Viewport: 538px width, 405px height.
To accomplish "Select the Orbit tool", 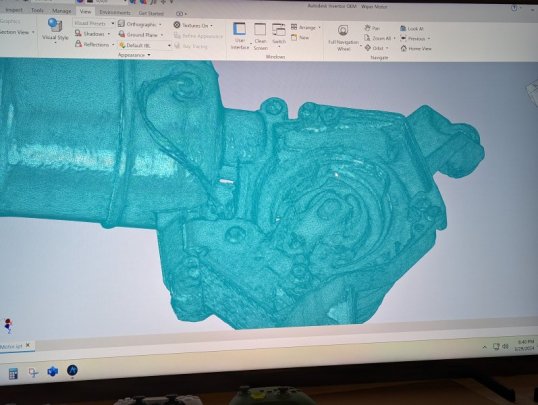I will pyautogui.click(x=376, y=48).
